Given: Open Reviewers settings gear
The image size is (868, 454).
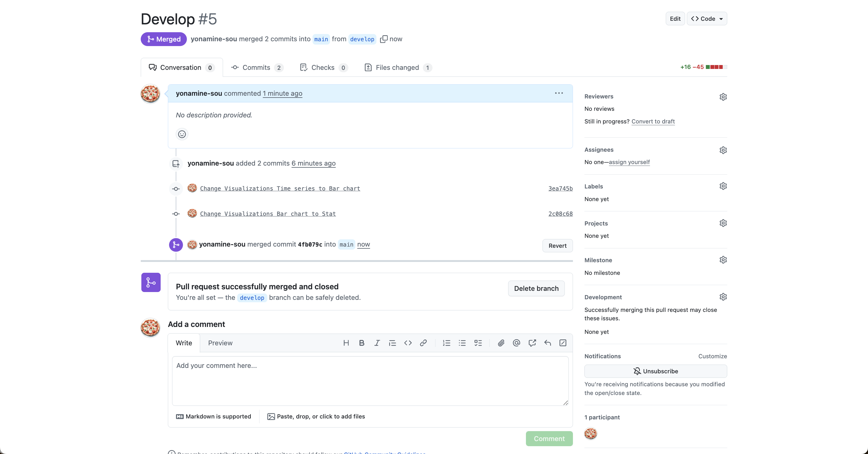Looking at the screenshot, I should [723, 97].
